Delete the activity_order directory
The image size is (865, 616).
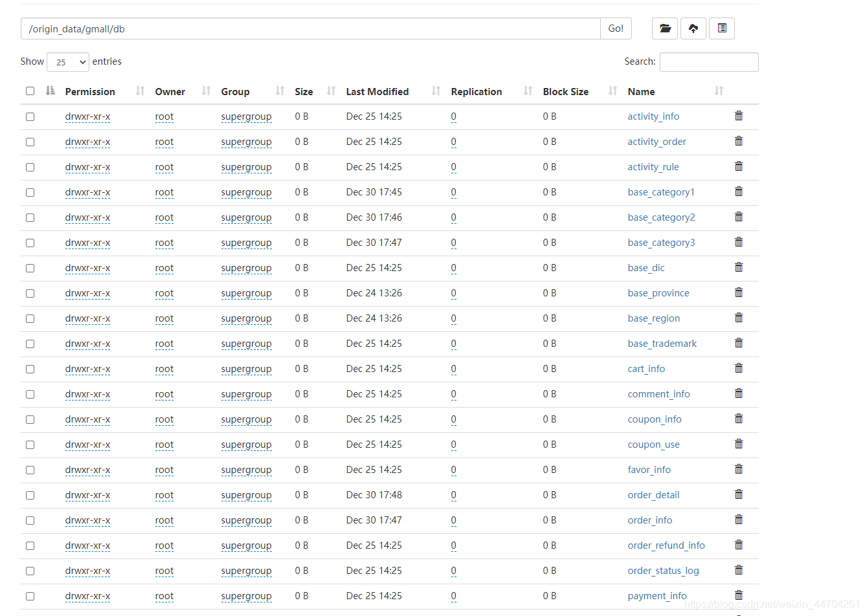click(x=739, y=141)
